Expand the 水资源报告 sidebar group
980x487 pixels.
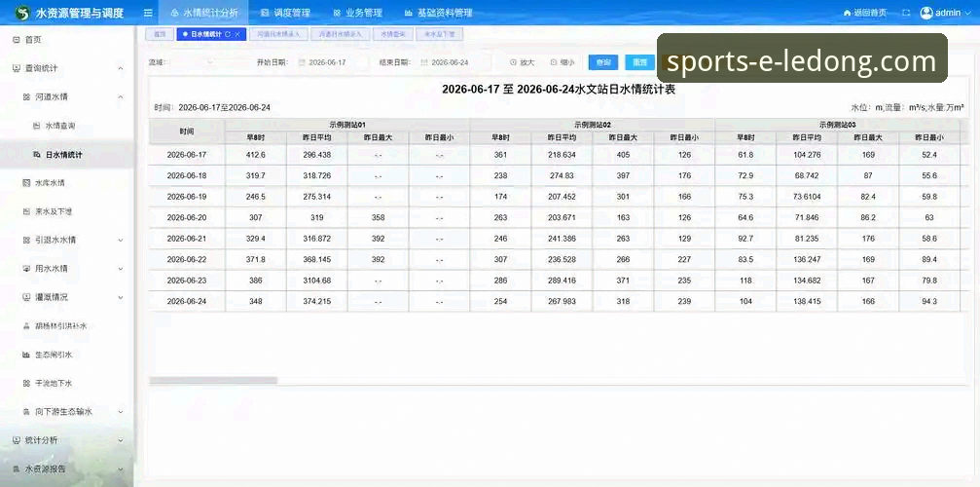121,468
